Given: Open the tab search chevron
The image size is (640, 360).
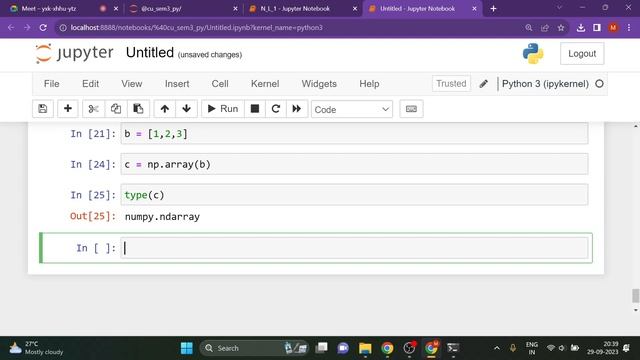Looking at the screenshot, I should [x=559, y=8].
